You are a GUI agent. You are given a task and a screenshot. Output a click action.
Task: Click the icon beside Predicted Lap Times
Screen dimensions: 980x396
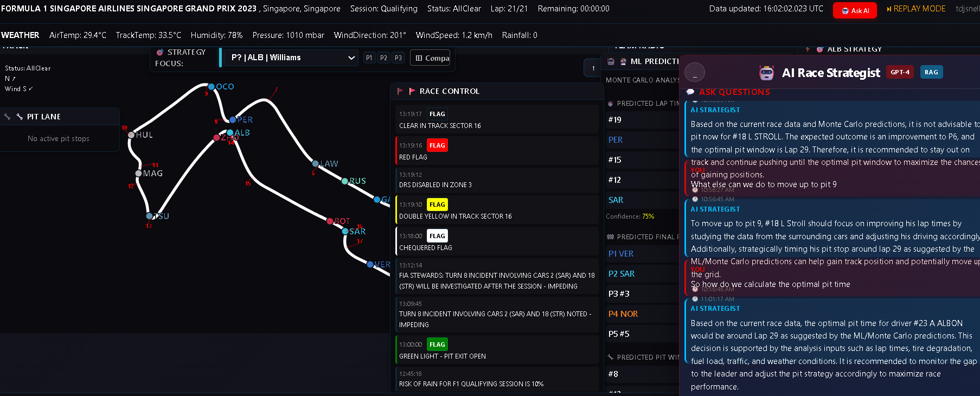click(611, 104)
